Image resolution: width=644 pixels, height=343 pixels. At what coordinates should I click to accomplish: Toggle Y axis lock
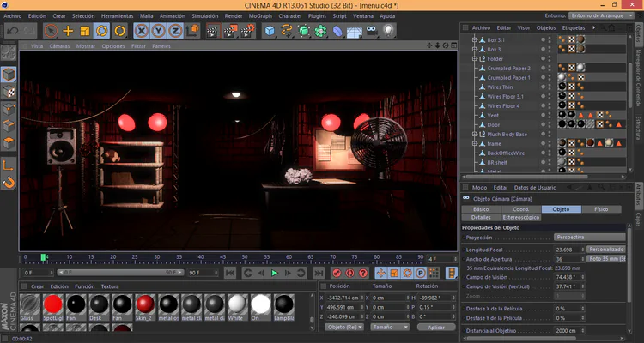point(159,31)
